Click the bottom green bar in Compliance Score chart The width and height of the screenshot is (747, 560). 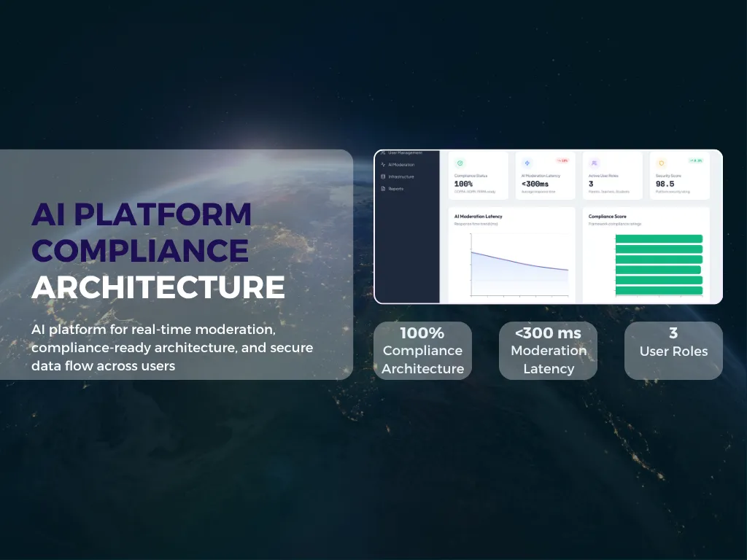(x=659, y=290)
